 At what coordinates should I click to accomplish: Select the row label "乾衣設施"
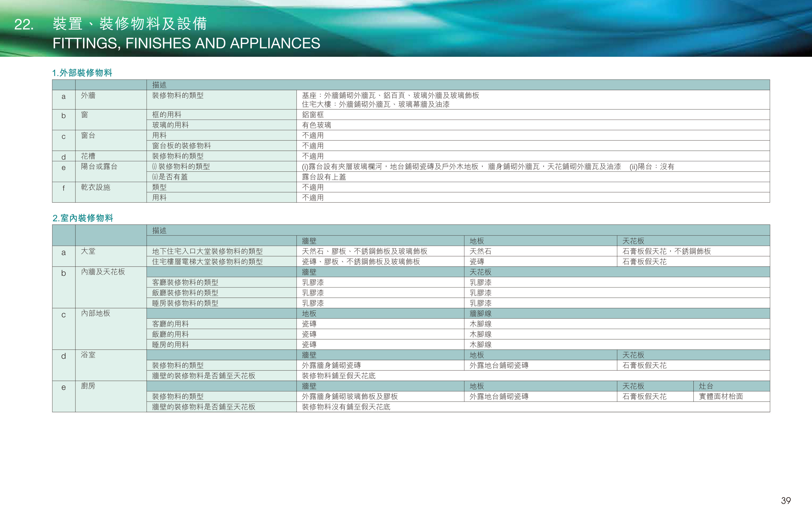[x=95, y=187]
